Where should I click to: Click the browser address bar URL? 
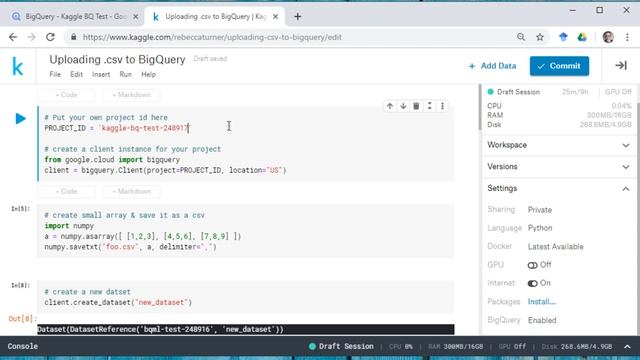(212, 37)
